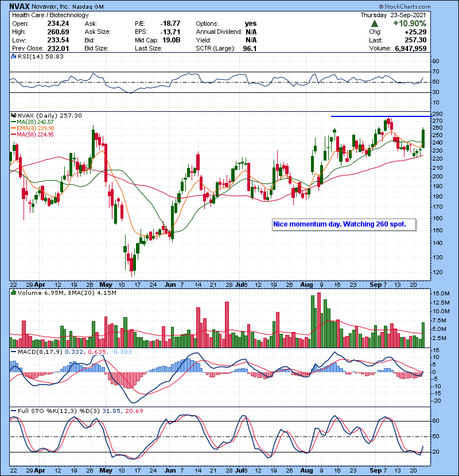Click the Chg value +25.29
The image size is (459, 476).
(x=415, y=32)
